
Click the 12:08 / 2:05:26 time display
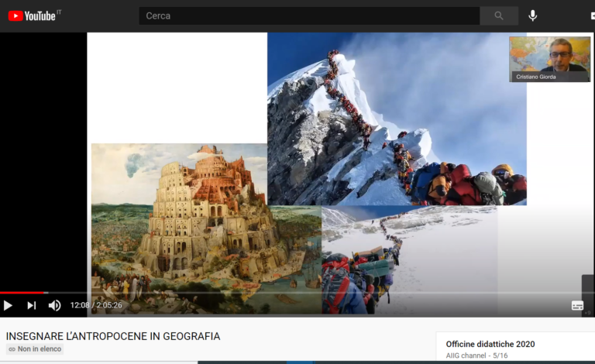(96, 305)
